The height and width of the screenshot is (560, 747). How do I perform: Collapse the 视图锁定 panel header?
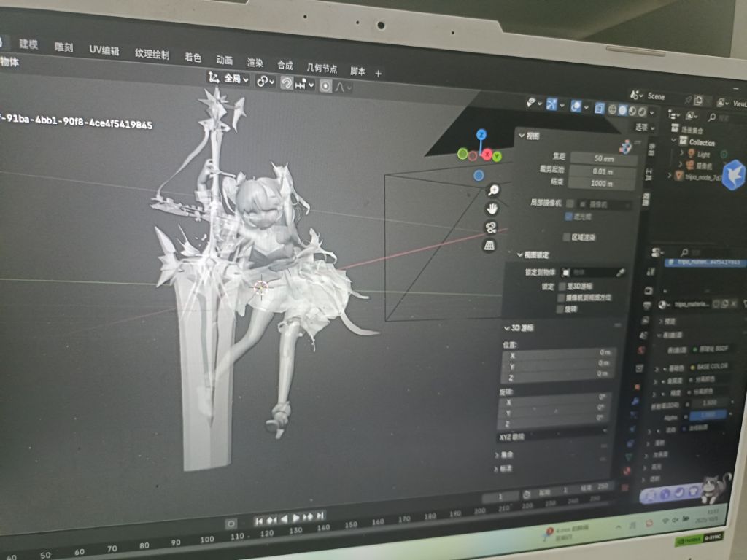point(533,255)
